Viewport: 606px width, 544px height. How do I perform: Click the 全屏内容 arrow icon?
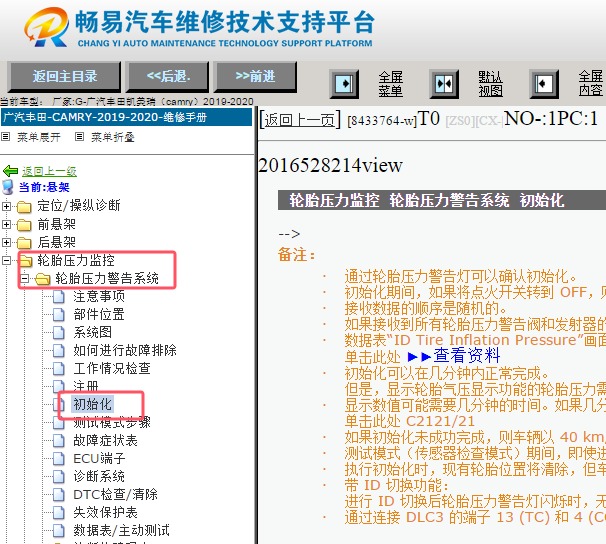(544, 83)
